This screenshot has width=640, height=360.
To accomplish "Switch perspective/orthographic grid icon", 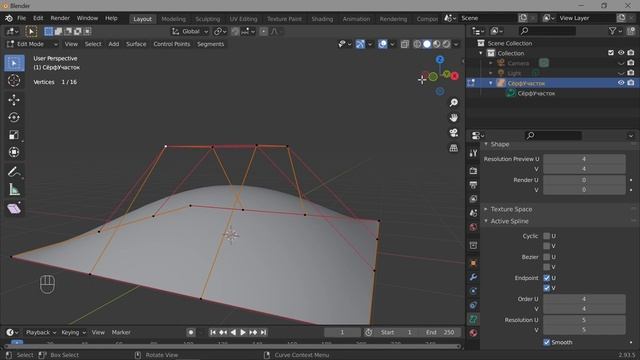I will coord(453,148).
